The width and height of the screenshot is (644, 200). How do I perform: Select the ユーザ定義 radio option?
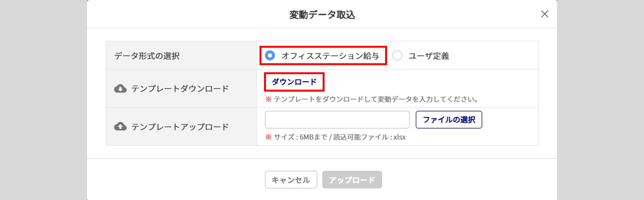[397, 55]
